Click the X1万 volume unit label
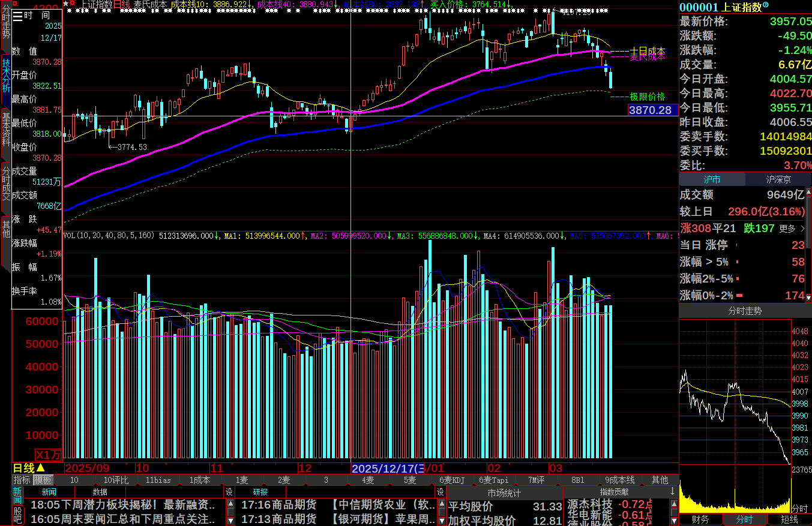 (48, 455)
